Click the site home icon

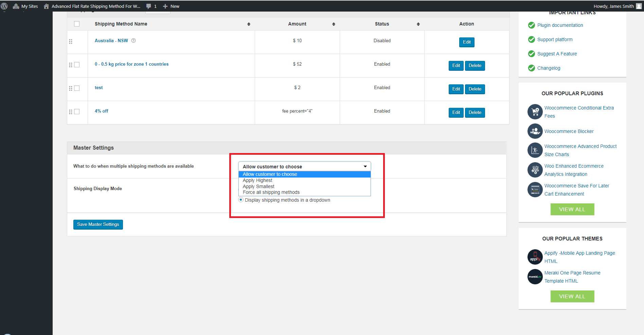tap(46, 6)
